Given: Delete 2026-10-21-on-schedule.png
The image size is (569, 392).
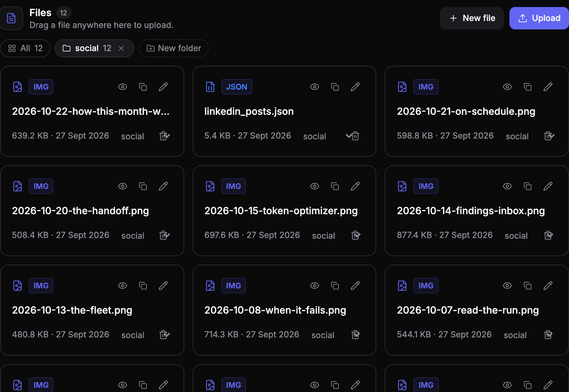Looking at the screenshot, I should pyautogui.click(x=549, y=136).
